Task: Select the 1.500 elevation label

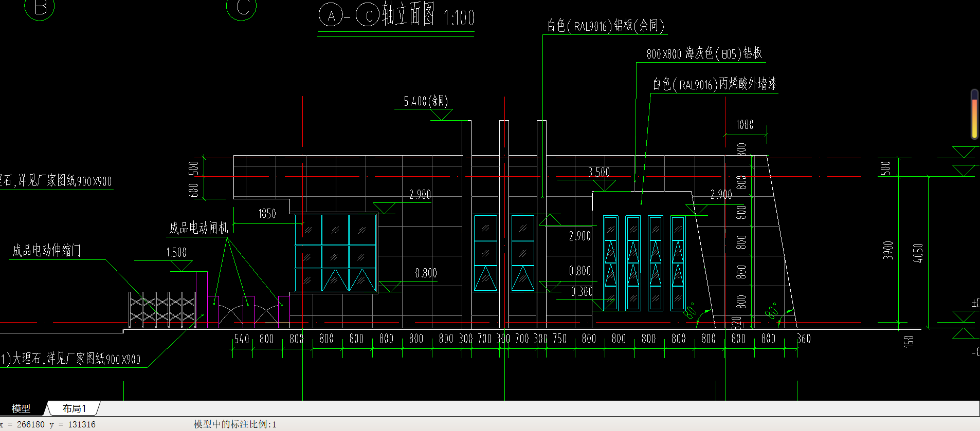Action: tap(176, 252)
